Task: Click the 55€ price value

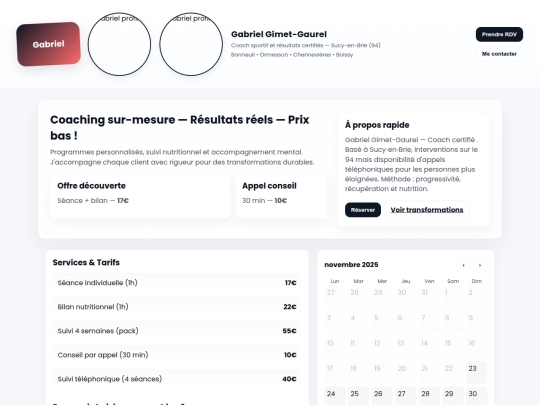Action: click(289, 331)
